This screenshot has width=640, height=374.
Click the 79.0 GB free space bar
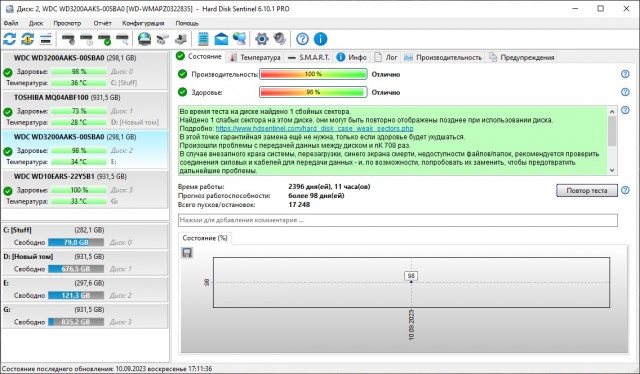click(x=76, y=243)
